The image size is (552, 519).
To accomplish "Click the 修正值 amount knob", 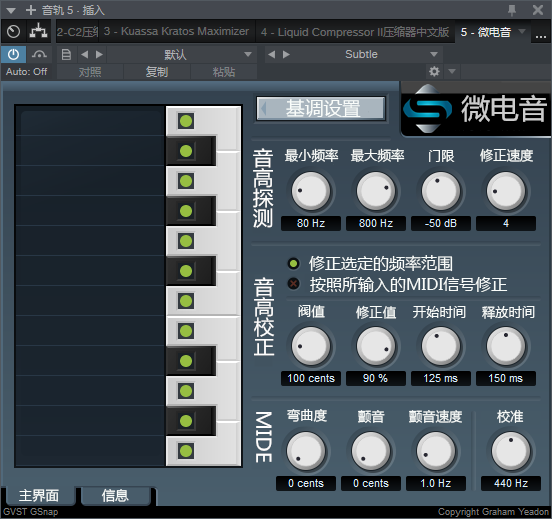I will coord(376,346).
